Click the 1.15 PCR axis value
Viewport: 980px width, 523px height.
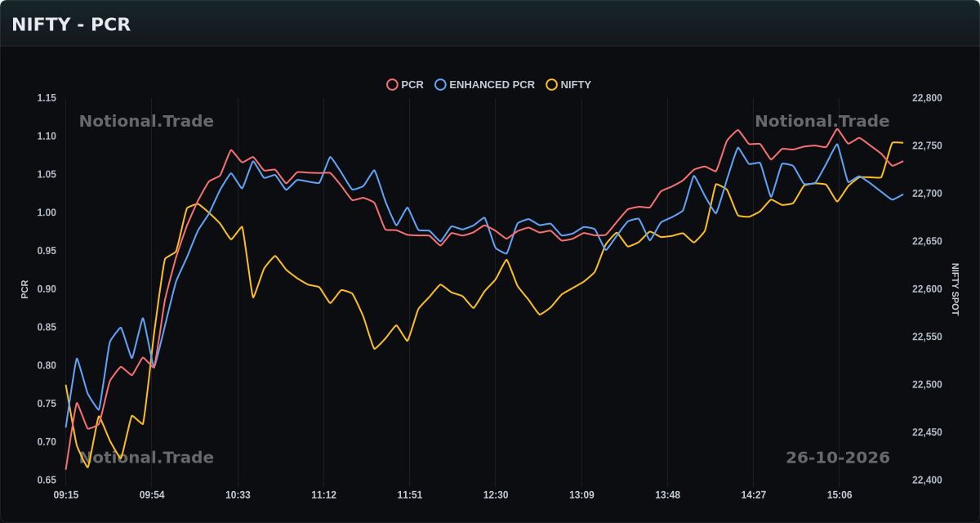coord(47,98)
